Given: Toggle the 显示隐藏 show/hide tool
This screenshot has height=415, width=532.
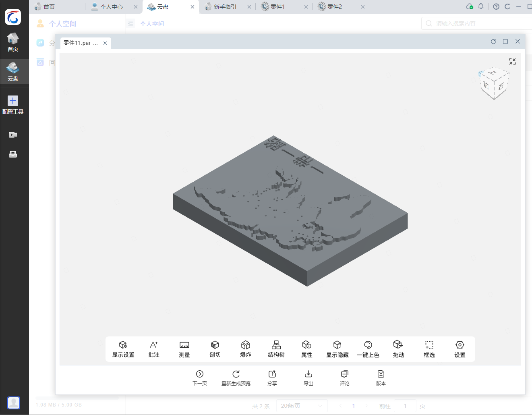Looking at the screenshot, I should (x=337, y=349).
